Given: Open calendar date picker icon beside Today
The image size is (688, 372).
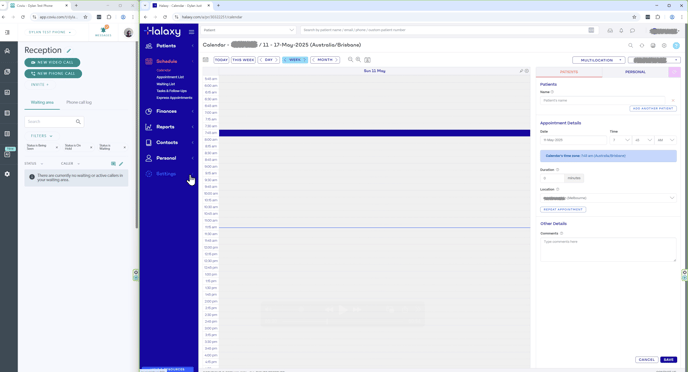Looking at the screenshot, I should click(205, 60).
